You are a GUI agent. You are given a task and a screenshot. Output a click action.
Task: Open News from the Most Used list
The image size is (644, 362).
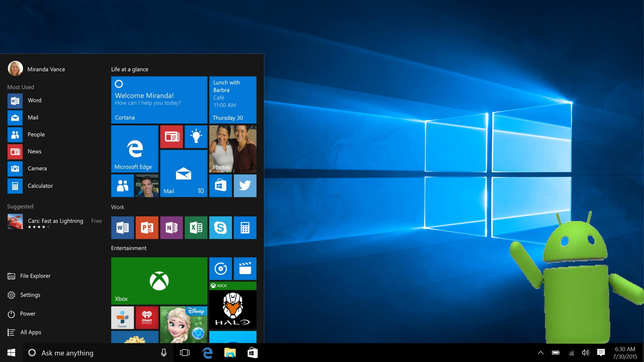(54, 152)
